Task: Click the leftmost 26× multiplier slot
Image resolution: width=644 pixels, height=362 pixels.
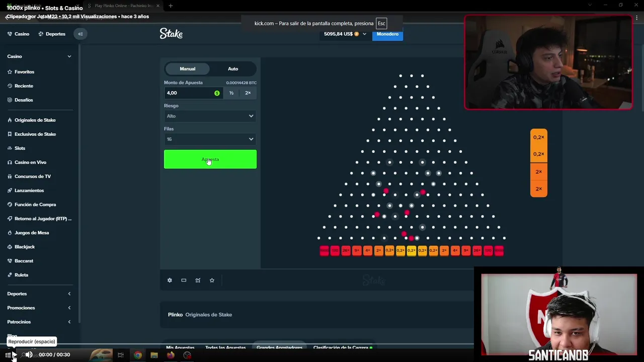Action: point(346,250)
